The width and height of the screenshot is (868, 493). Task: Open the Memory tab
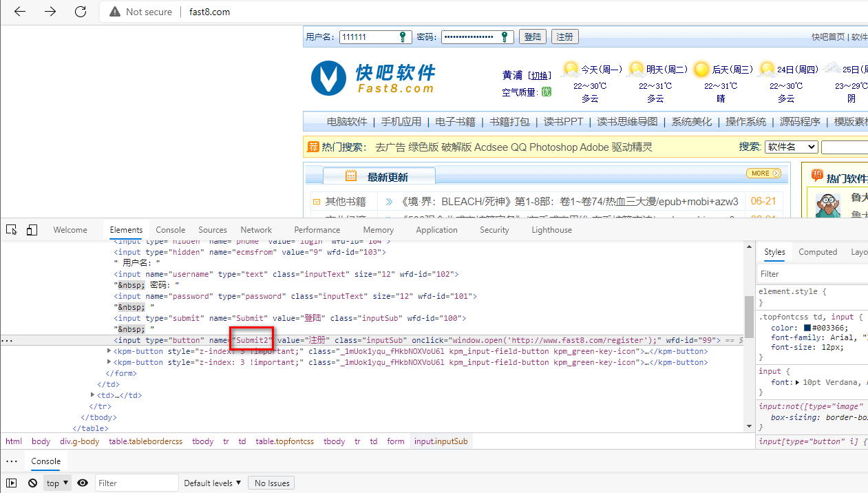coord(378,230)
